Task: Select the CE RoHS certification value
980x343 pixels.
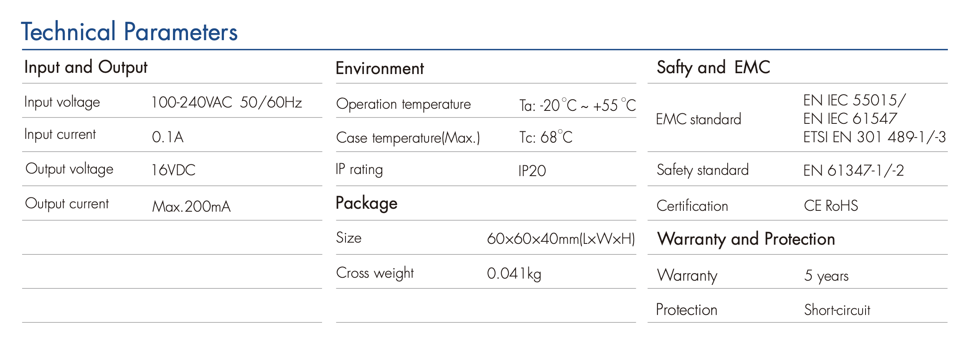Action: pos(831,206)
